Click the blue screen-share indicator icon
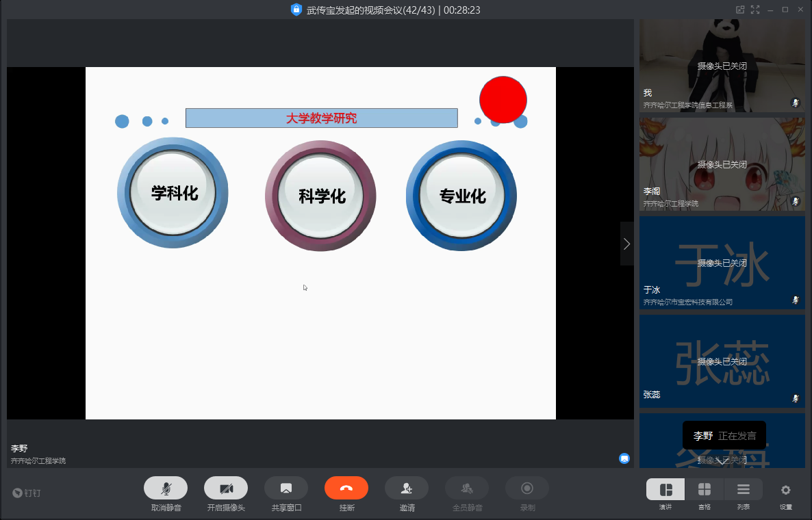Screen dimensions: 812x520 (624, 458)
